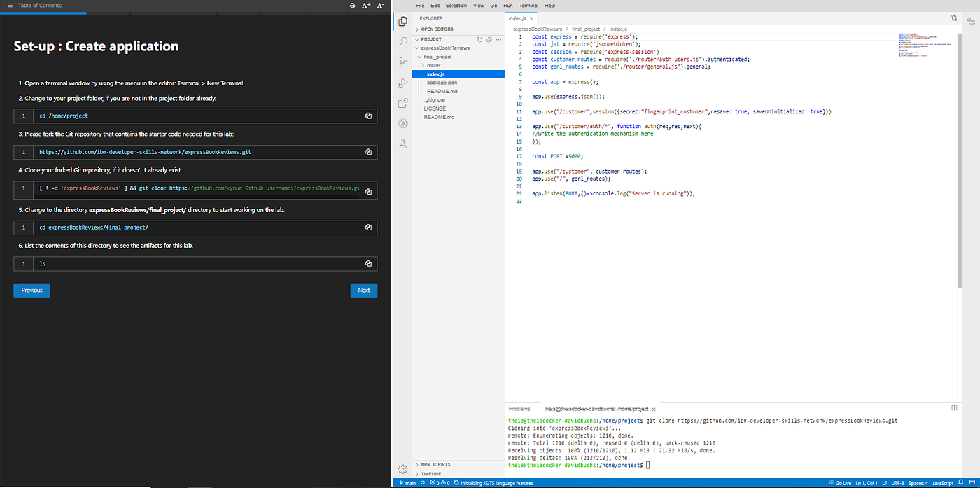Expand the NPM SCRIPTS section
The width and height of the screenshot is (980, 488).
pyautogui.click(x=435, y=464)
